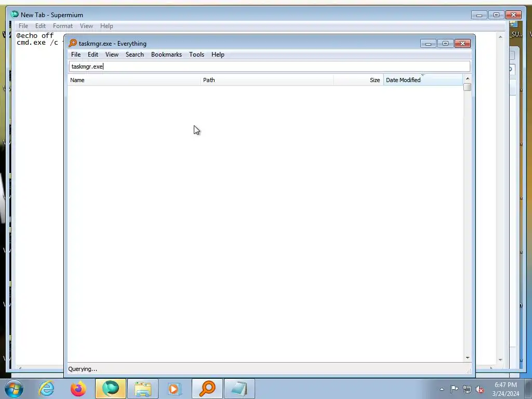Switch to Notepad taskbar button
532x399 pixels.
(240, 389)
